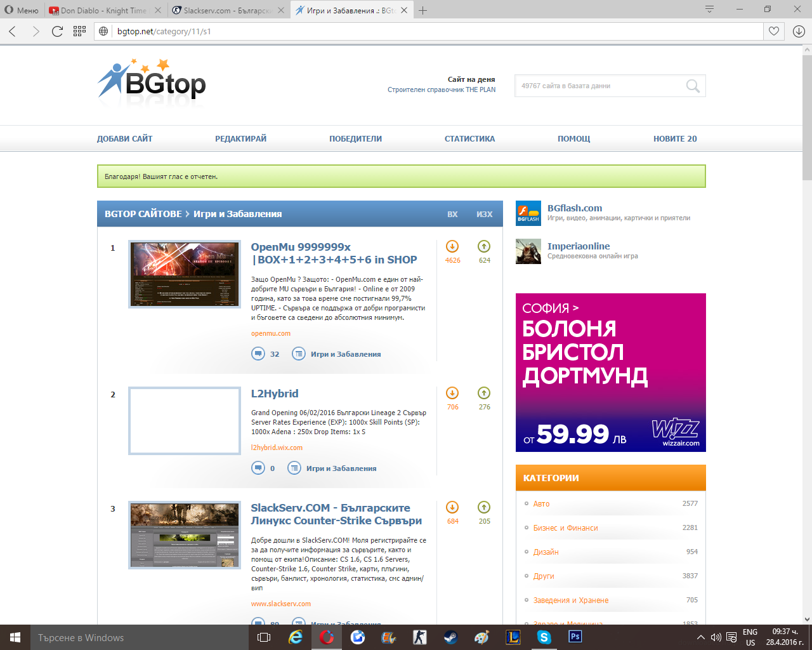Image resolution: width=812 pixels, height=650 pixels.
Task: Click the page vertical scrollbar thumb
Action: 807,116
